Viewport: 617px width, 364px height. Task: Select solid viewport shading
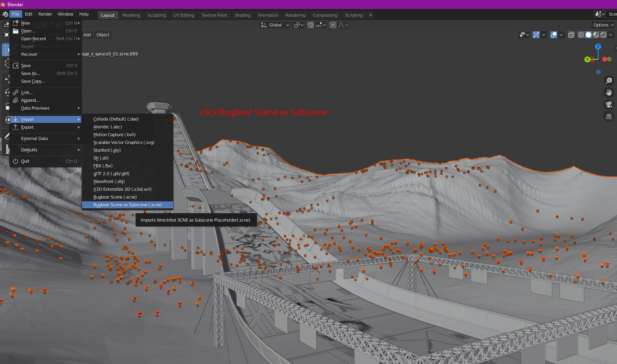point(588,35)
